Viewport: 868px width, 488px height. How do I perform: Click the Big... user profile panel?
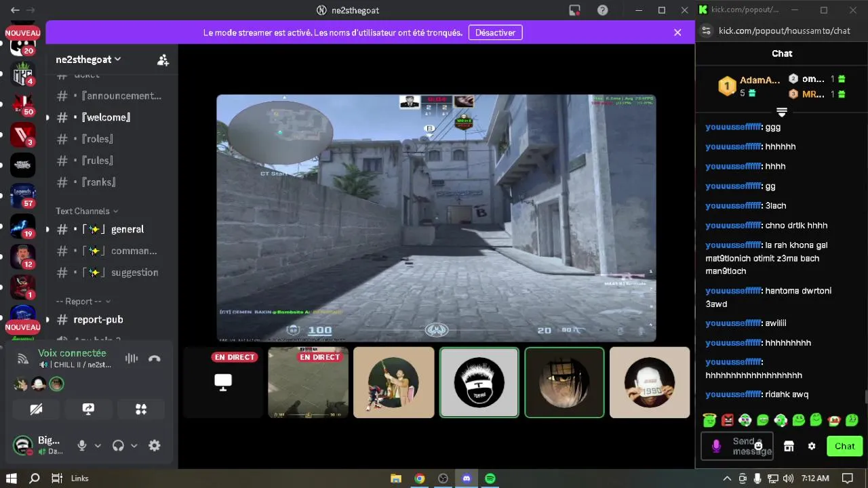pyautogui.click(x=41, y=445)
